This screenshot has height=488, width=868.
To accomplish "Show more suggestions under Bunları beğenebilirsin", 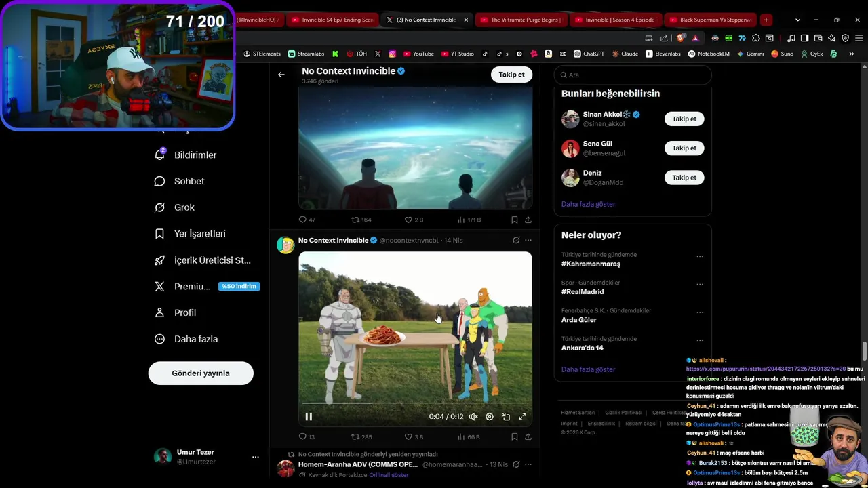I will click(x=588, y=204).
